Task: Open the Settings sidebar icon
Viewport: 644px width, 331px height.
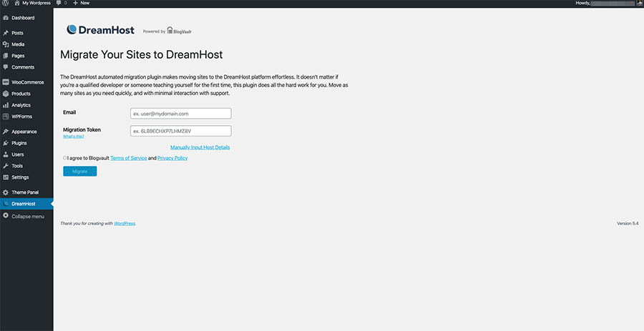Action: click(6, 177)
